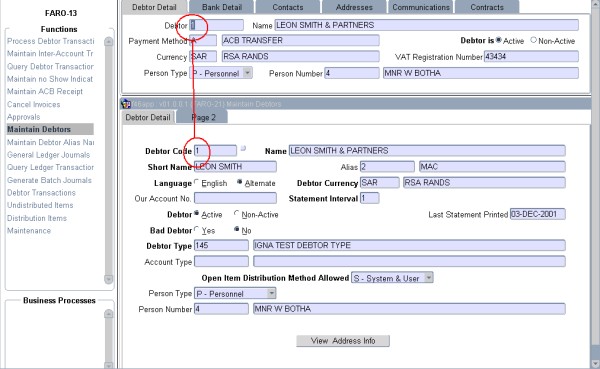Click the Functions list scroll-up arrow

click(x=109, y=41)
